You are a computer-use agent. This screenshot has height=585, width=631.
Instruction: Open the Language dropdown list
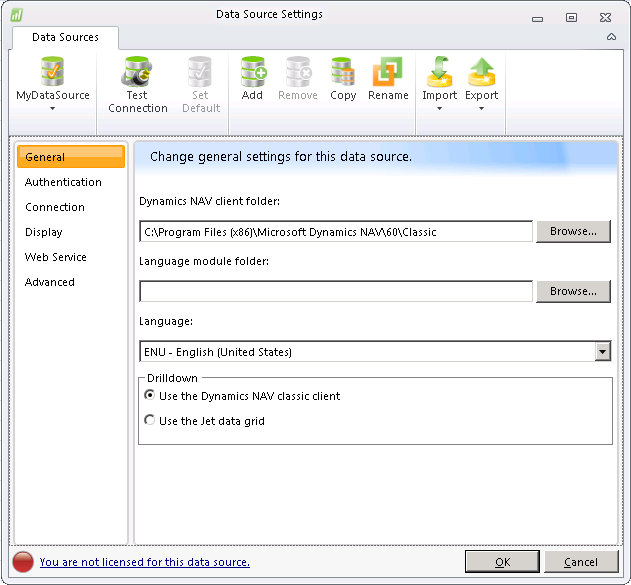tap(602, 352)
